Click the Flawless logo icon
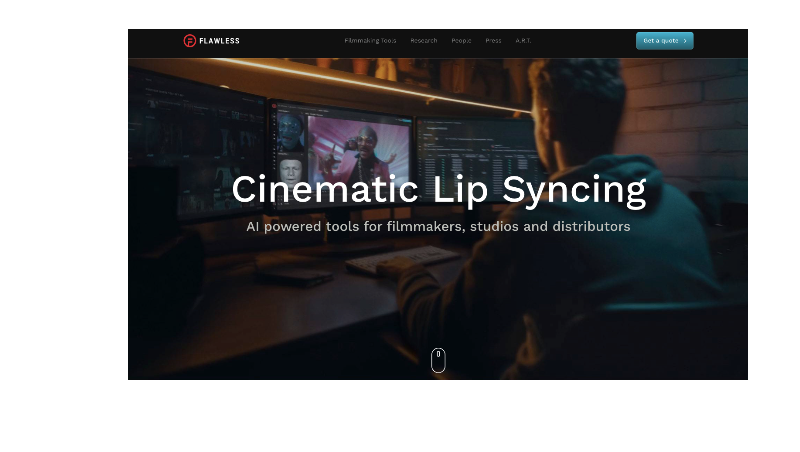Viewport: 800px width, 452px height. [x=189, y=41]
